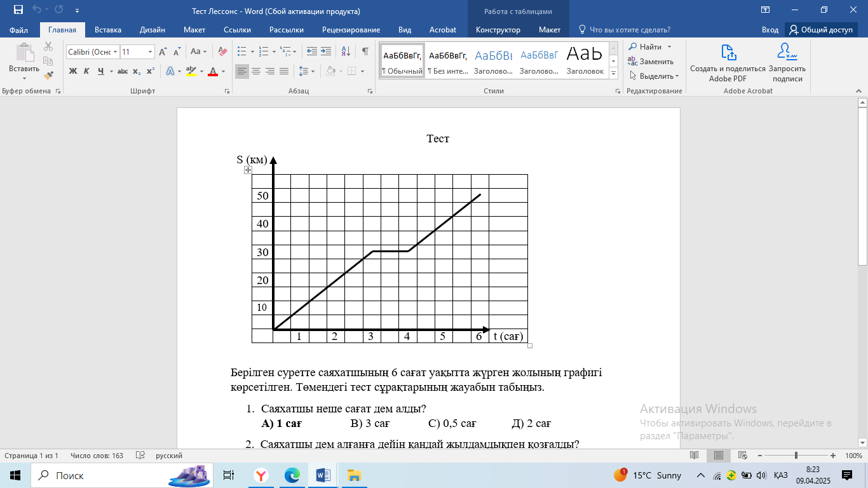Align paragraph text to the right
Screen dimensions: 868x488
click(x=270, y=71)
